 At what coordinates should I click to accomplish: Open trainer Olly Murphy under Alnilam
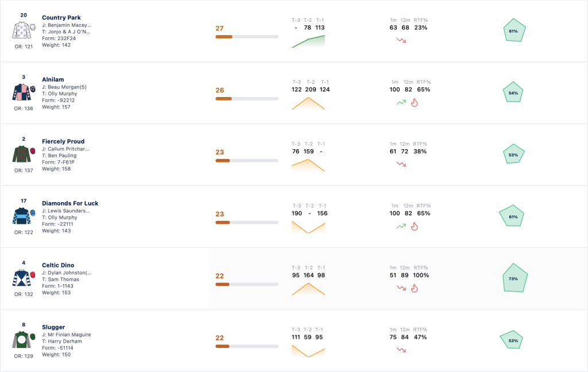[63, 94]
